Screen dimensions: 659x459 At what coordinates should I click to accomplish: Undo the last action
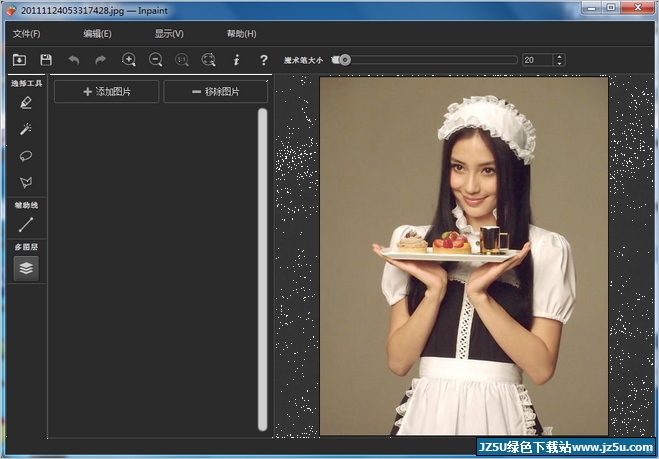[x=74, y=60]
